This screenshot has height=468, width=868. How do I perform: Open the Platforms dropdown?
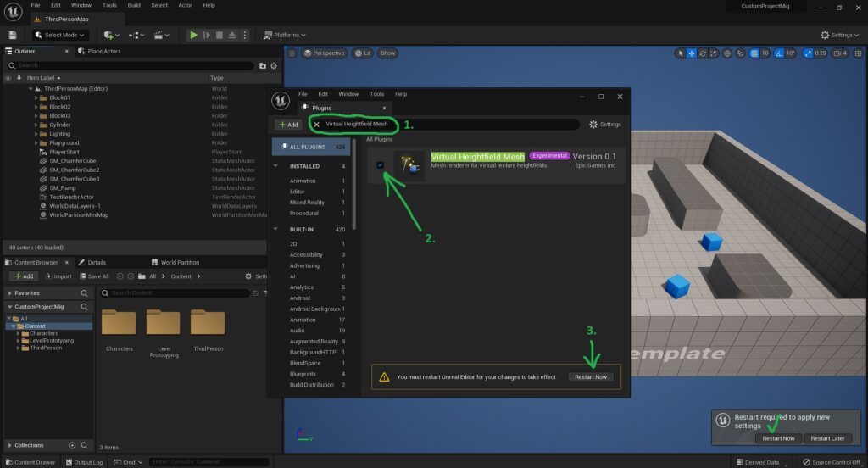pyautogui.click(x=284, y=35)
